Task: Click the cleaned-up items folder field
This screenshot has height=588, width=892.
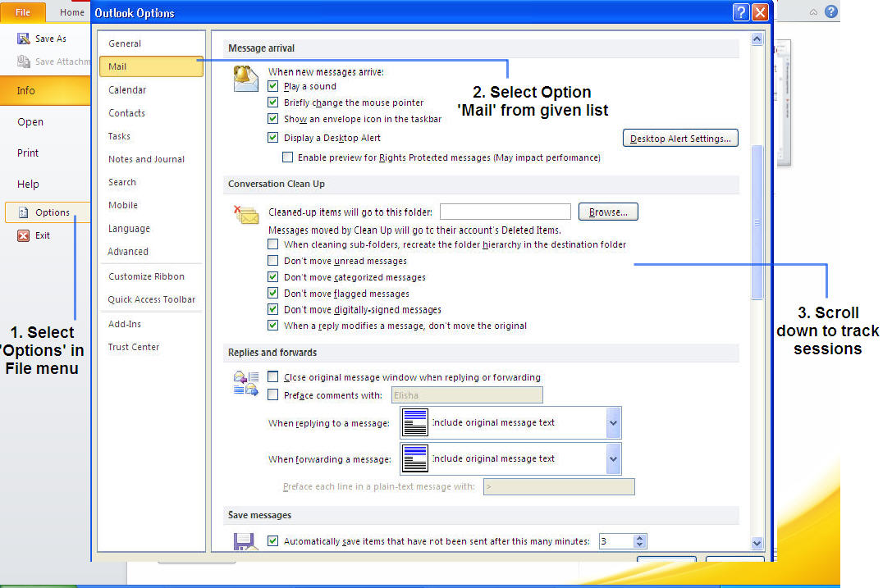Action: point(505,212)
